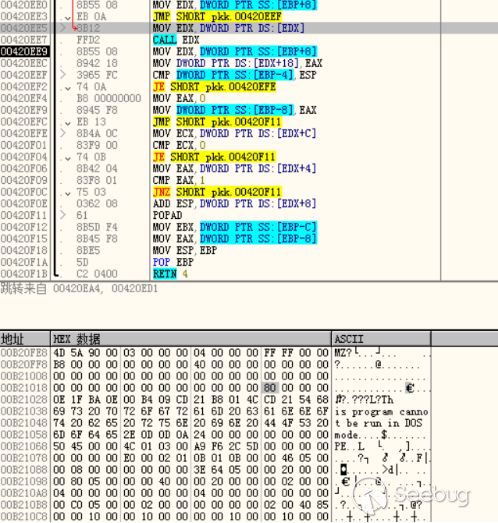Screen dimensions: 498x523
Task: Click the HEX 数据 column header
Action: pyautogui.click(x=191, y=339)
